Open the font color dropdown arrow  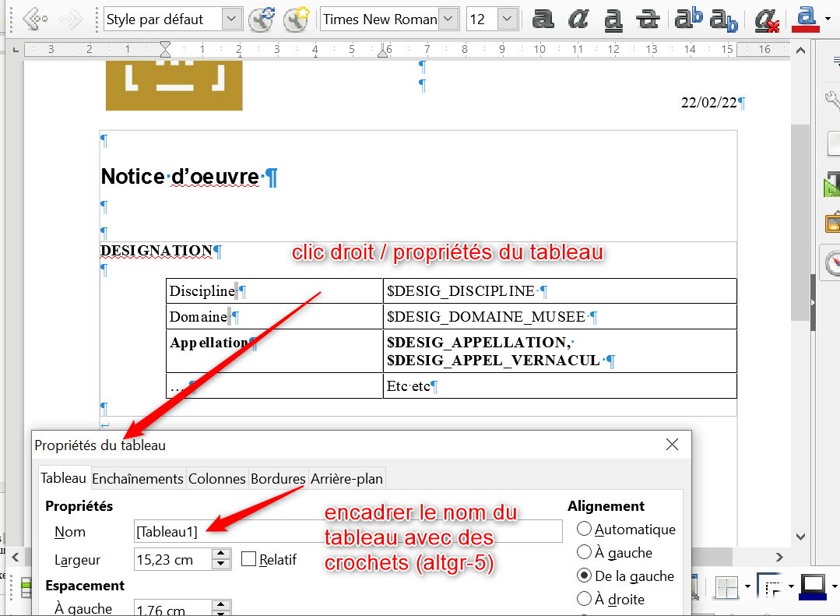tap(828, 19)
